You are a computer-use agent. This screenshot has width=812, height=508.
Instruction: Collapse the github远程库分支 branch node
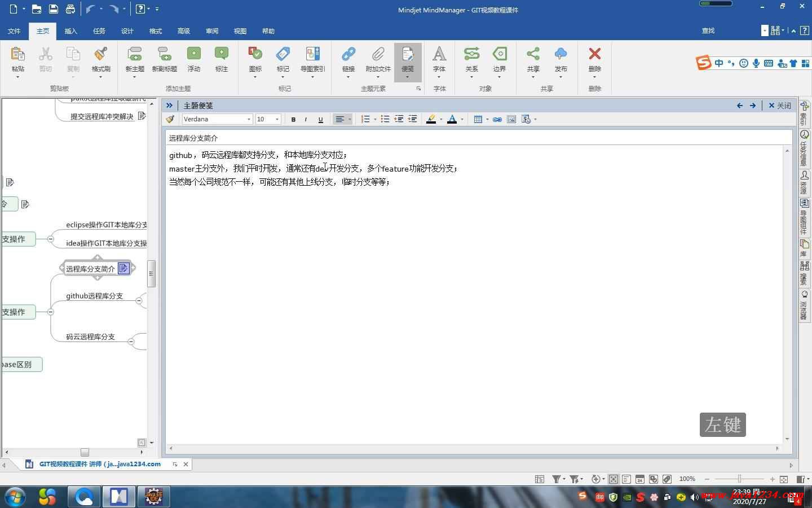[x=139, y=300]
